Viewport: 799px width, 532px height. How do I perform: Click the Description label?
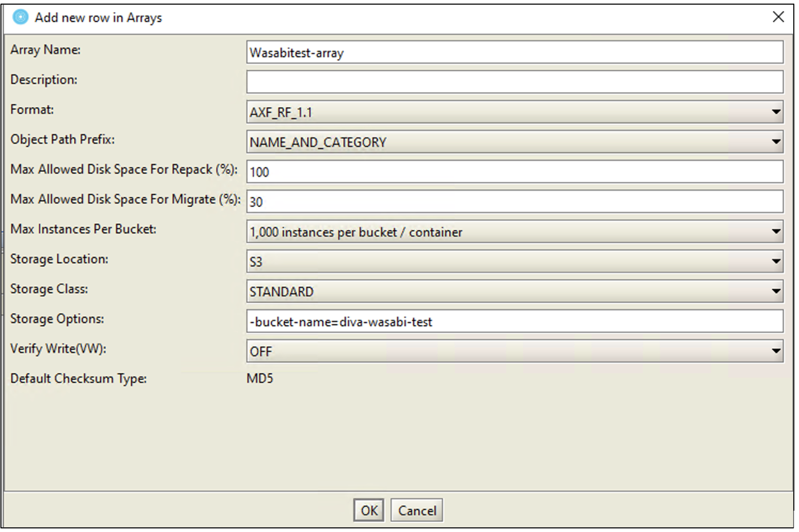coord(44,79)
